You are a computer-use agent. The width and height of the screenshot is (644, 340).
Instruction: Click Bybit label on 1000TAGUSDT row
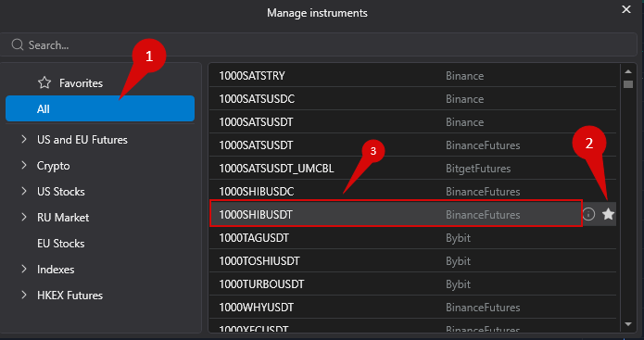(458, 238)
